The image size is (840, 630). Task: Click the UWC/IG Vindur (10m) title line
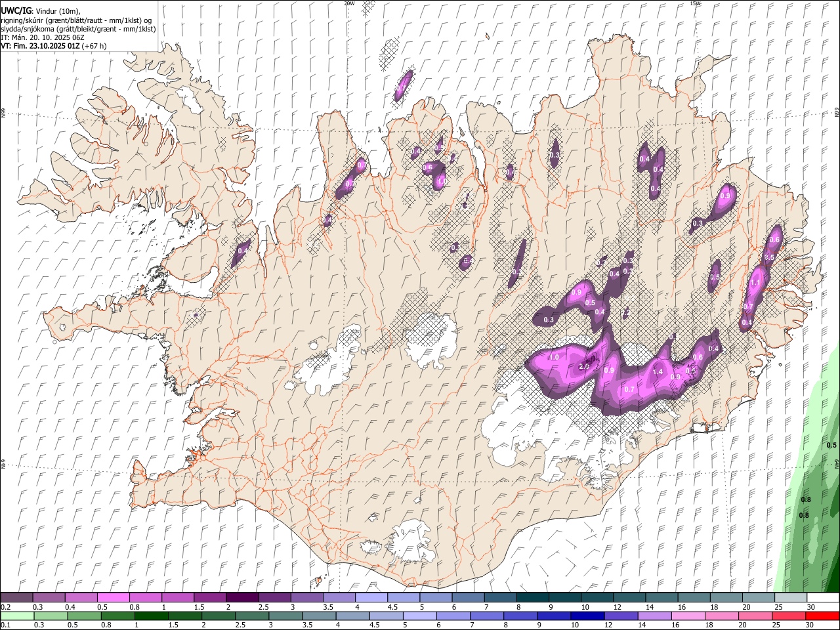click(x=41, y=11)
